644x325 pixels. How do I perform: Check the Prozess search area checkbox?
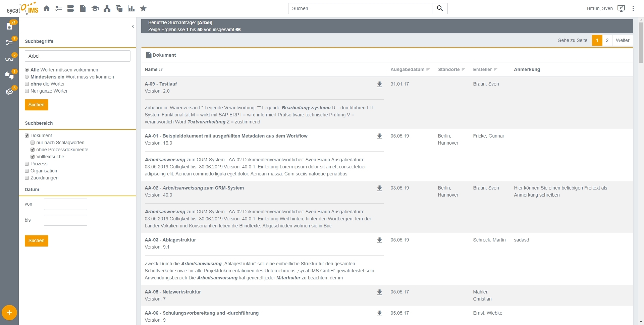[x=27, y=164]
